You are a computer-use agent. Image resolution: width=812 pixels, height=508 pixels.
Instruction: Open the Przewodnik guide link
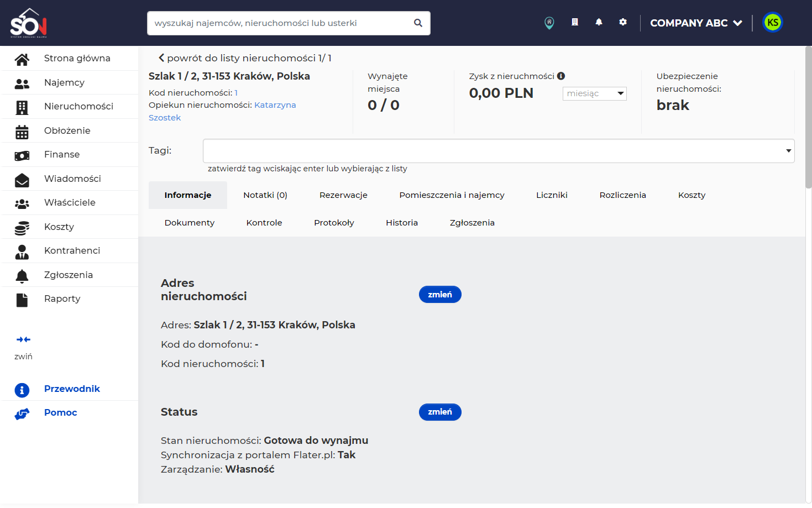click(x=72, y=389)
